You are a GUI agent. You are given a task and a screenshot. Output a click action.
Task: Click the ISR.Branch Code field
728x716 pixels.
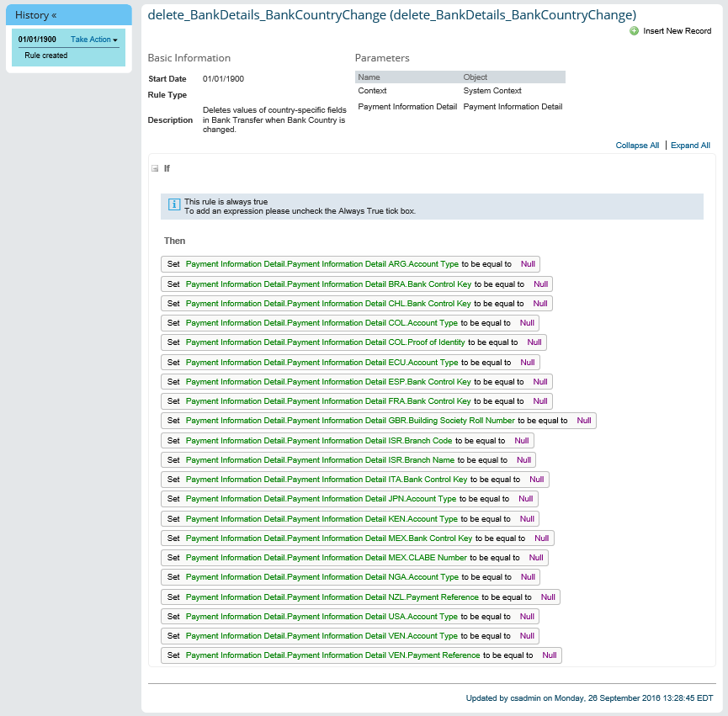click(x=319, y=441)
